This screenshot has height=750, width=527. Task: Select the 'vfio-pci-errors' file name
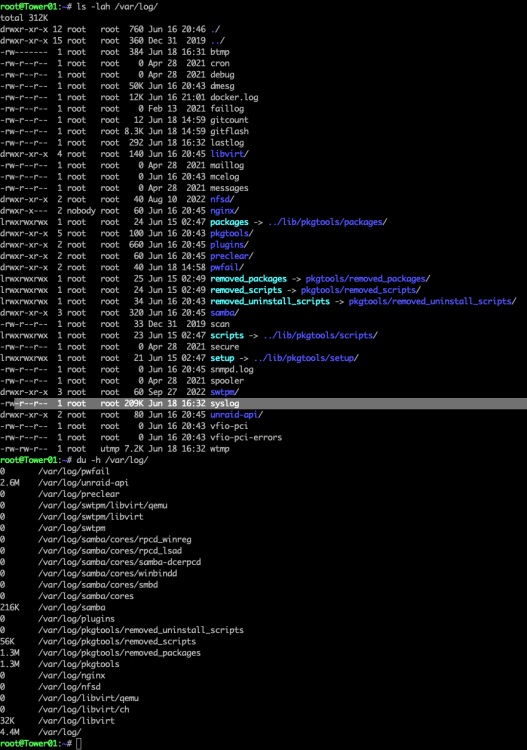click(246, 438)
